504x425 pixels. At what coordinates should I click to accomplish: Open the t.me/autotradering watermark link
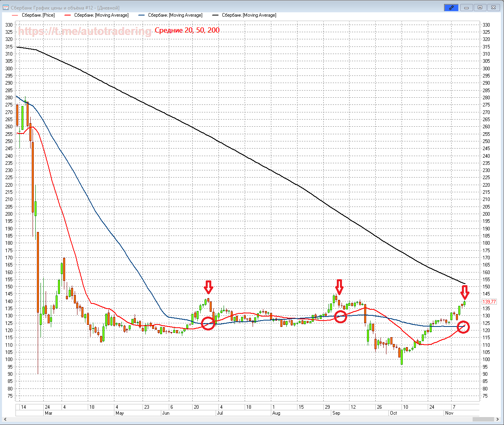[85, 31]
